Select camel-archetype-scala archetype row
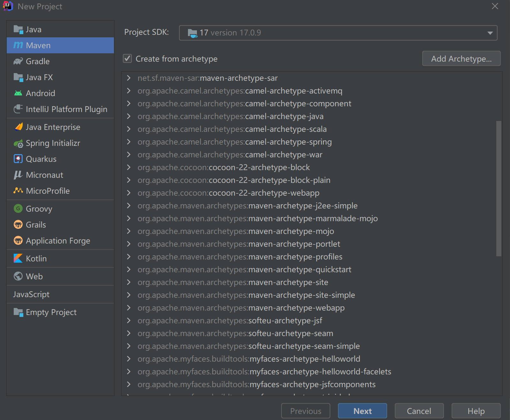 coord(311,129)
